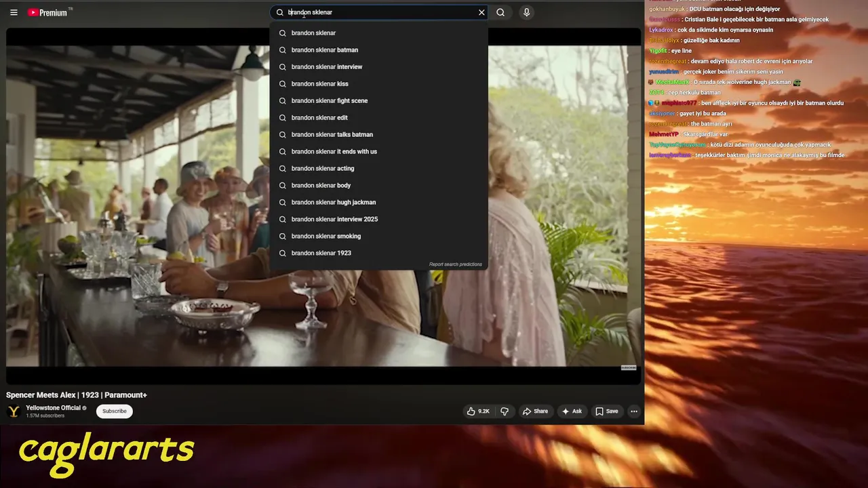Click chat username 'Lykadrox'
Viewport: 868px width, 488px height.
(661, 30)
